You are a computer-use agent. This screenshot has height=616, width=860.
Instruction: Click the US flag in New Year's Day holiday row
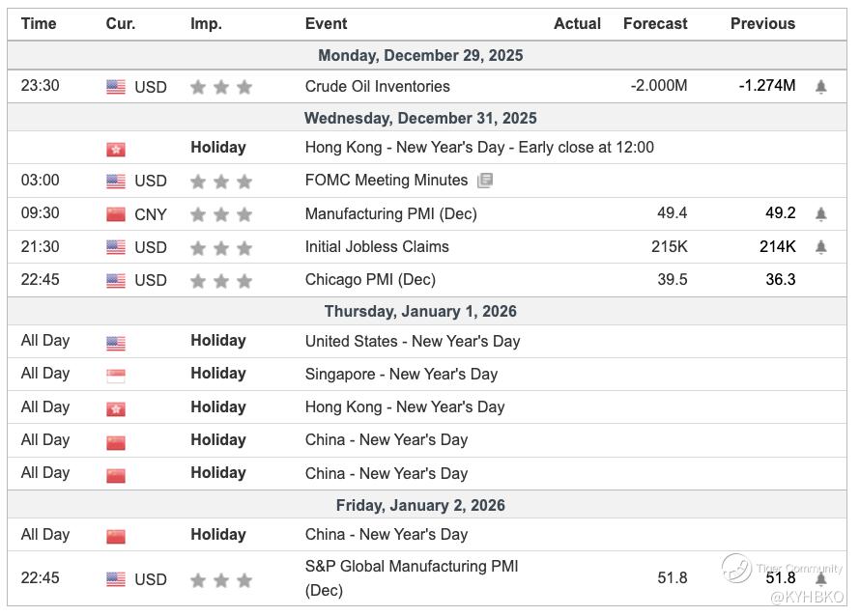116,343
